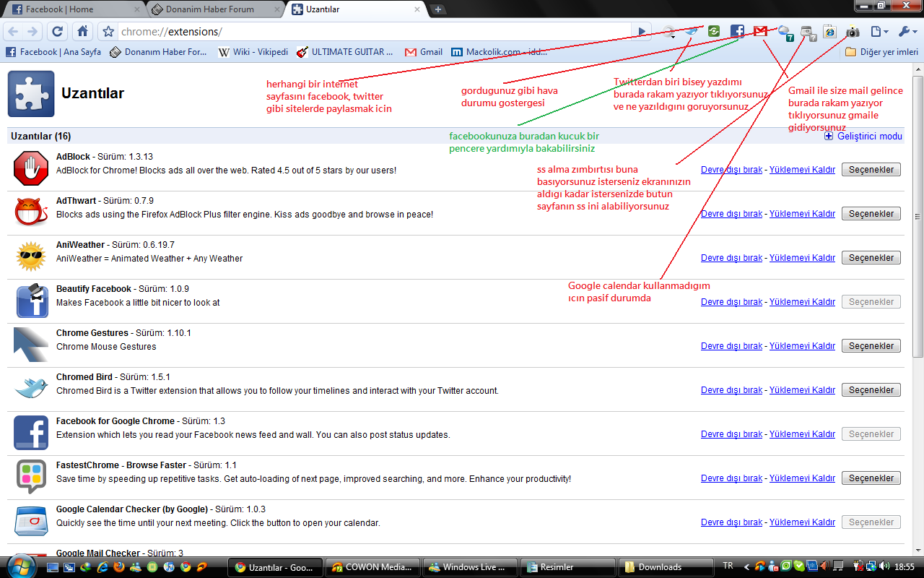924x578 pixels.
Task: Go to the Home page button
Action: (83, 32)
